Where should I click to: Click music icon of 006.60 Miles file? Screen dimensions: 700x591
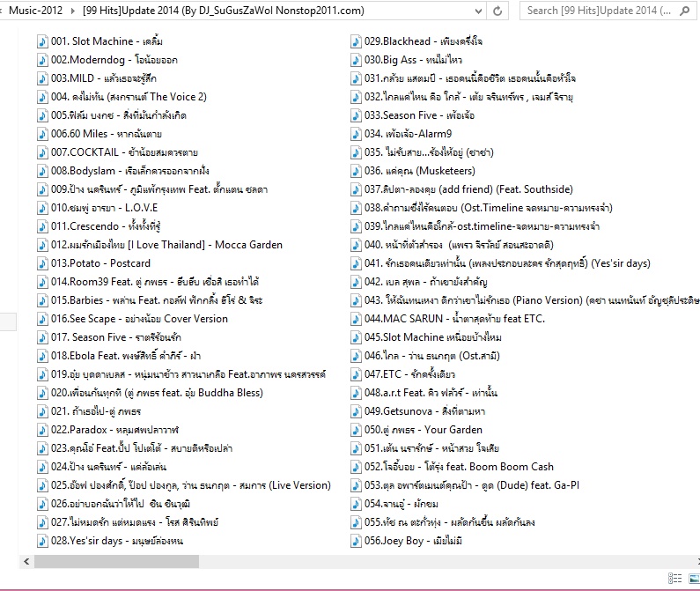[x=42, y=134]
